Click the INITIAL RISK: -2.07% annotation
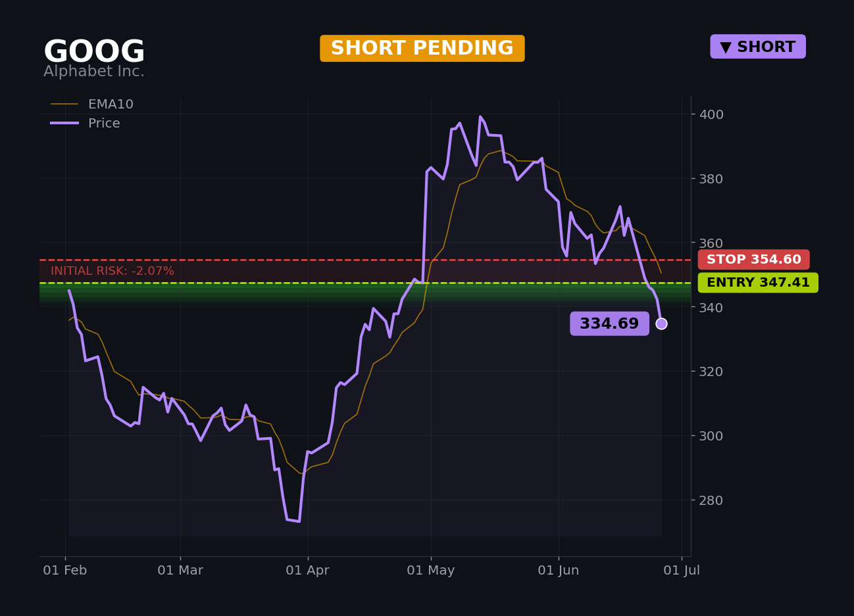The width and height of the screenshot is (854, 616). click(113, 271)
